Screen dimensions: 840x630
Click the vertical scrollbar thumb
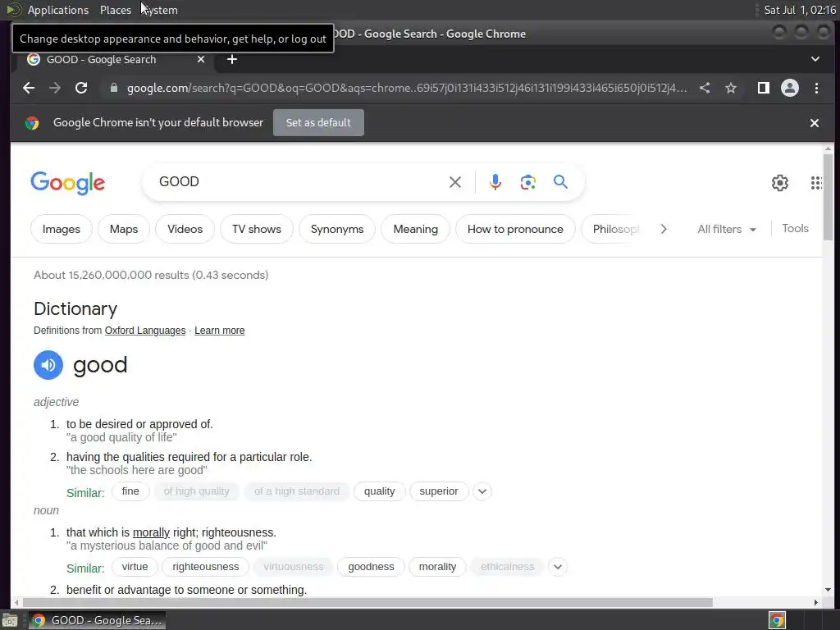[829, 197]
